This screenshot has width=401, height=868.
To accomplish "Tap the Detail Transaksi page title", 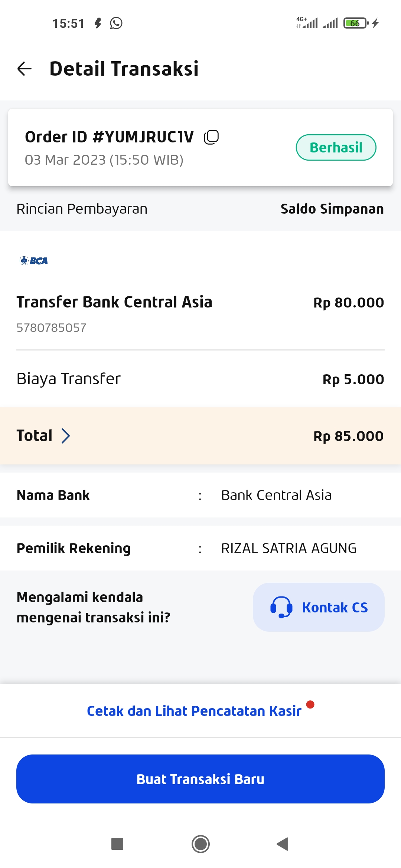I will point(124,69).
